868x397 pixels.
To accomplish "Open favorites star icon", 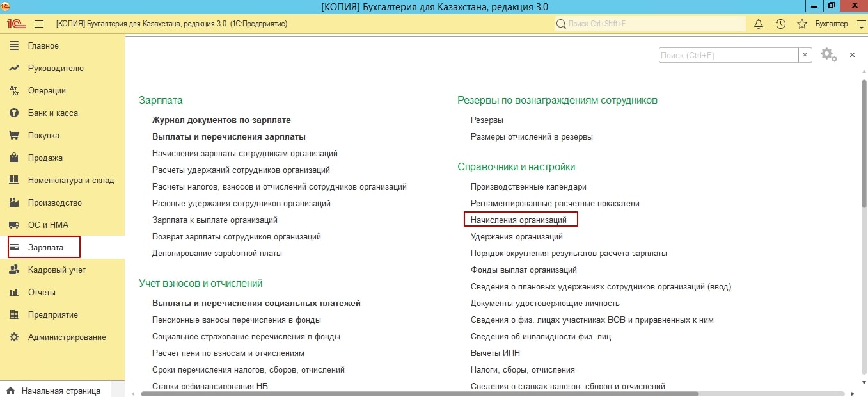I will 801,24.
